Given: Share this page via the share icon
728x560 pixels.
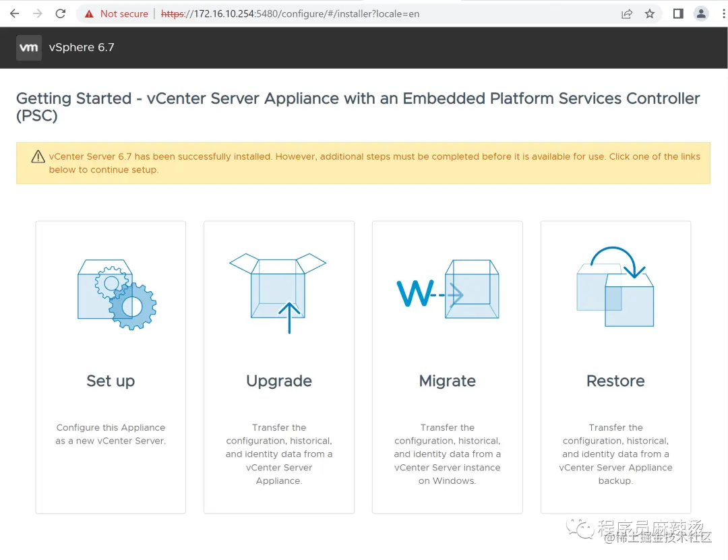Looking at the screenshot, I should click(627, 14).
